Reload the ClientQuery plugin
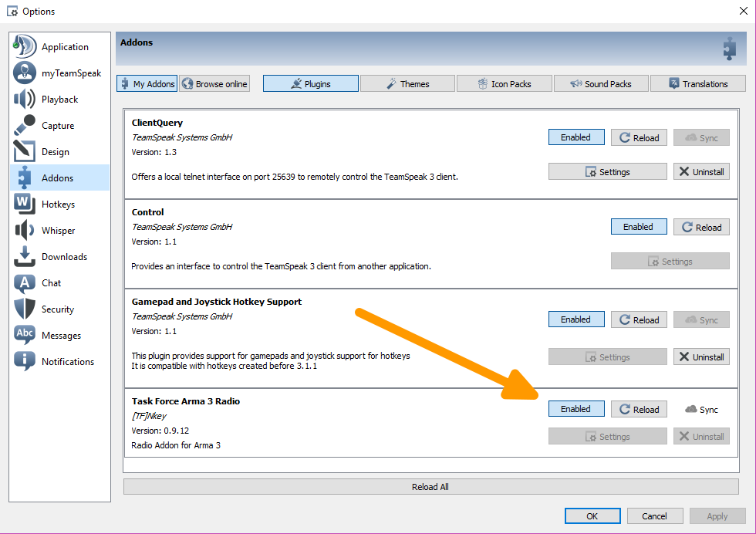 click(639, 137)
